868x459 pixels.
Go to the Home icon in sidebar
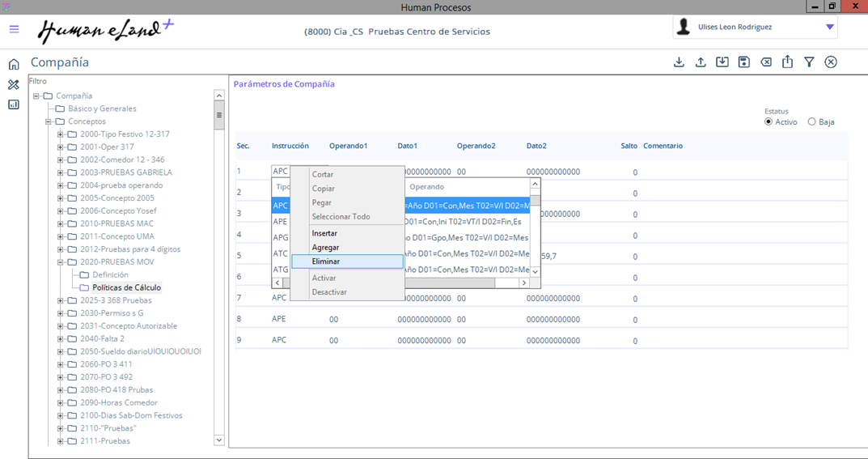pyautogui.click(x=14, y=65)
